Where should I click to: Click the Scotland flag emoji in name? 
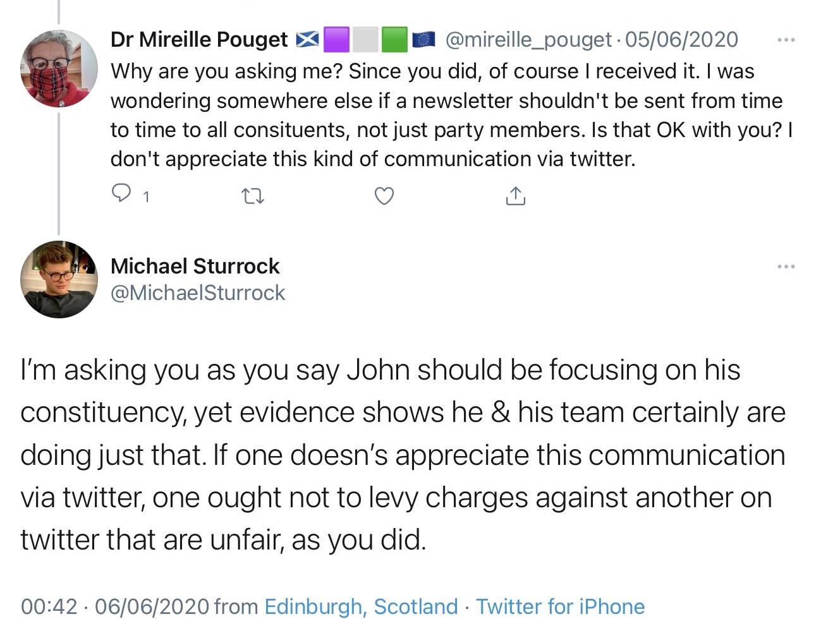tap(307, 40)
